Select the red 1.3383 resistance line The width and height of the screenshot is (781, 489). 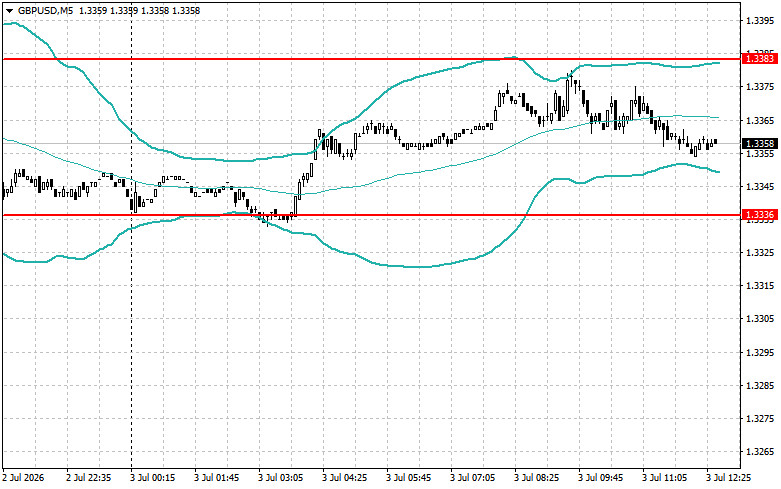[372, 59]
